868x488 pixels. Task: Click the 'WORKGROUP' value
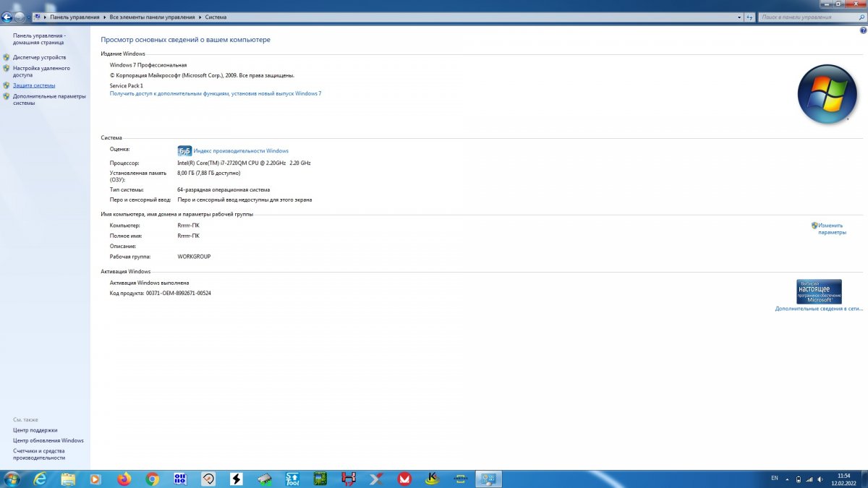click(x=194, y=257)
